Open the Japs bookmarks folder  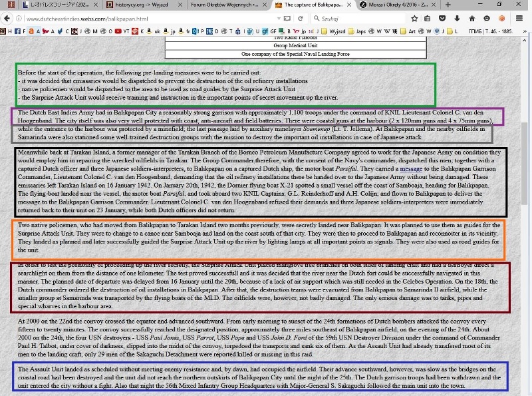[x=359, y=31]
